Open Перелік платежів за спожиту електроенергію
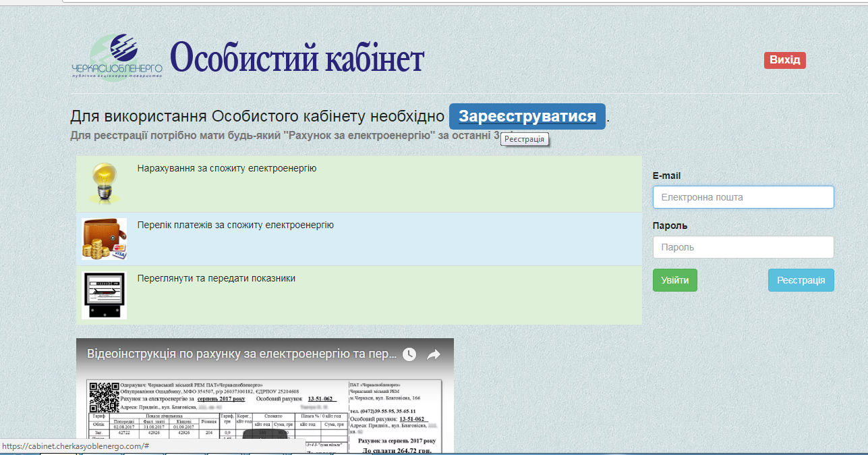 tap(235, 225)
